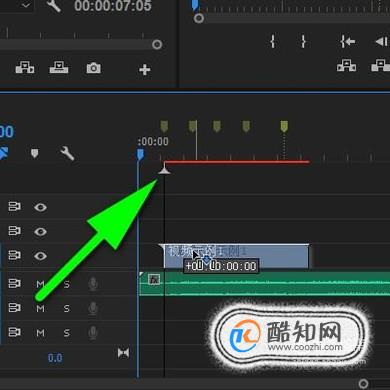This screenshot has height=390, width=390.
Task: Open the button editor plus icon
Action: [x=145, y=70]
